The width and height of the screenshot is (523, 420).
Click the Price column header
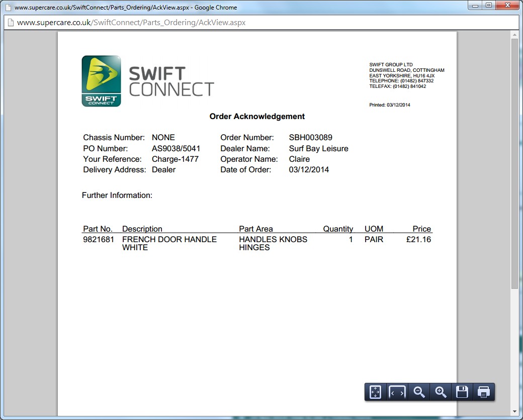421,229
